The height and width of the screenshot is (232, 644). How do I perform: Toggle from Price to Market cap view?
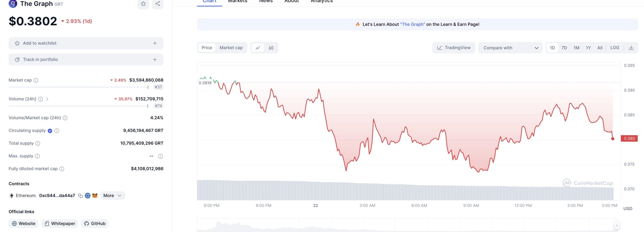(x=231, y=47)
